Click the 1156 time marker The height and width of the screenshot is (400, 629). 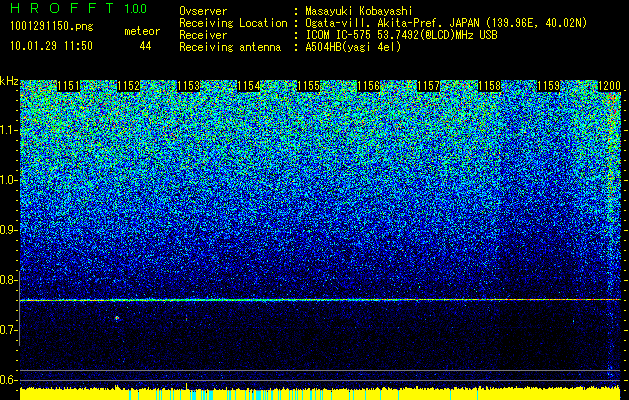(368, 86)
